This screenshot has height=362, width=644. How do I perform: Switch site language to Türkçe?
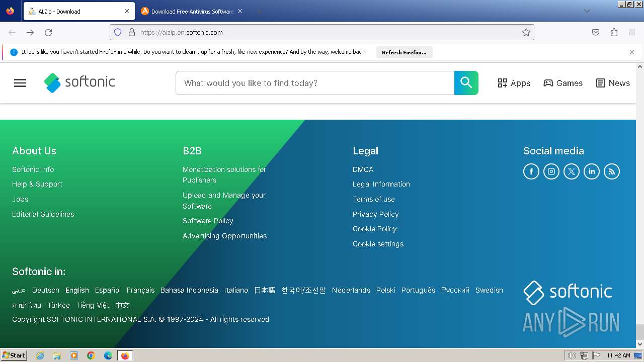coord(59,305)
